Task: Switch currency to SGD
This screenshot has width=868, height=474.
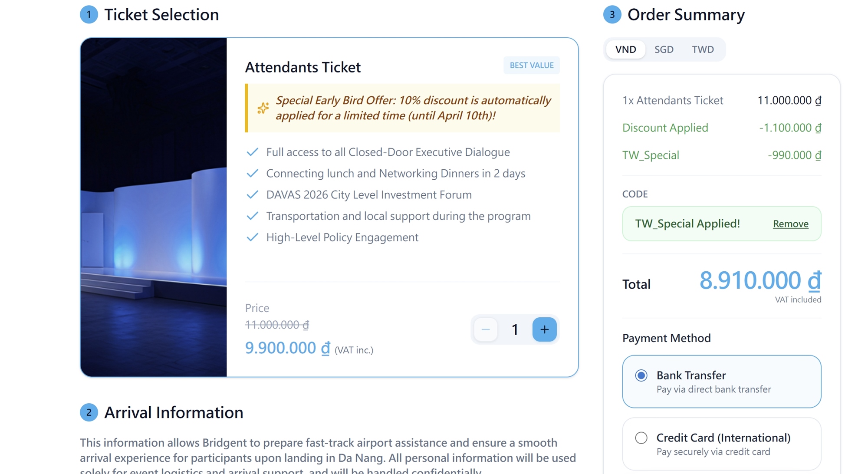Action: (664, 49)
